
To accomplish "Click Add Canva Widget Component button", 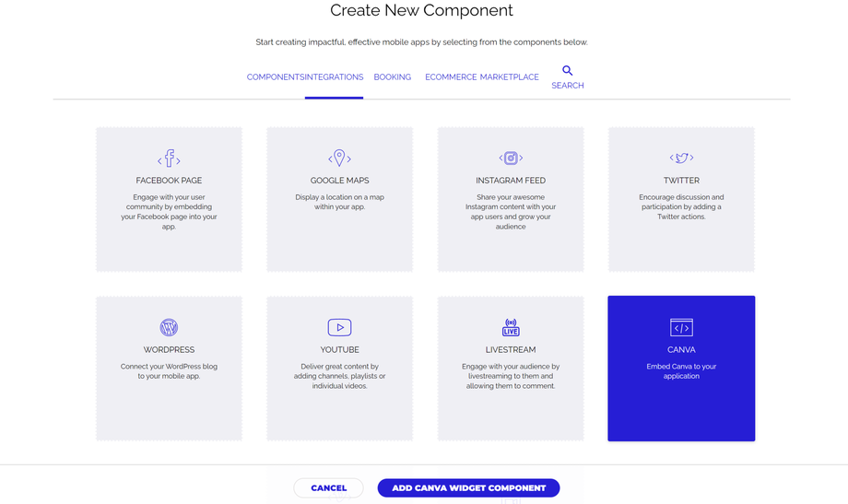I will tap(468, 487).
